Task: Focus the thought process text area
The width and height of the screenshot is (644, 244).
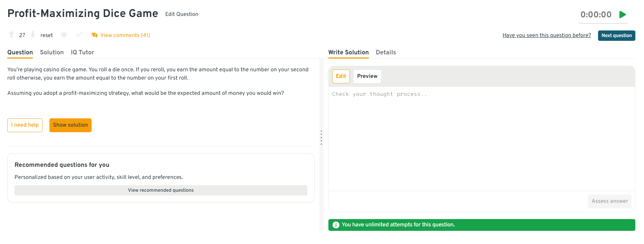Action: pos(482,138)
